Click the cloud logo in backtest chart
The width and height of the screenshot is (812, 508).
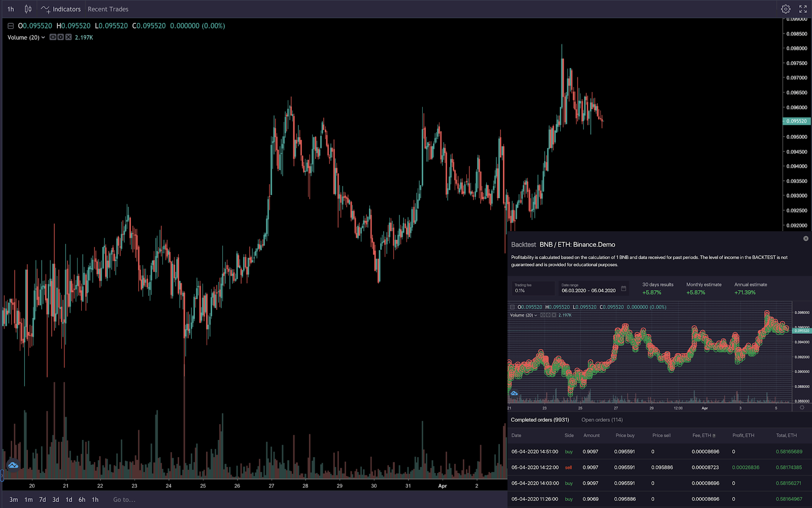tap(514, 393)
